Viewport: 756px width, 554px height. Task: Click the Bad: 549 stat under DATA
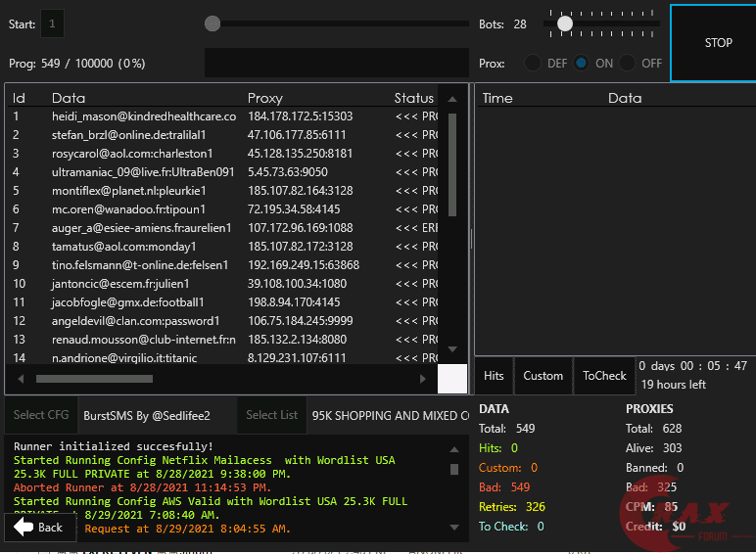click(504, 487)
